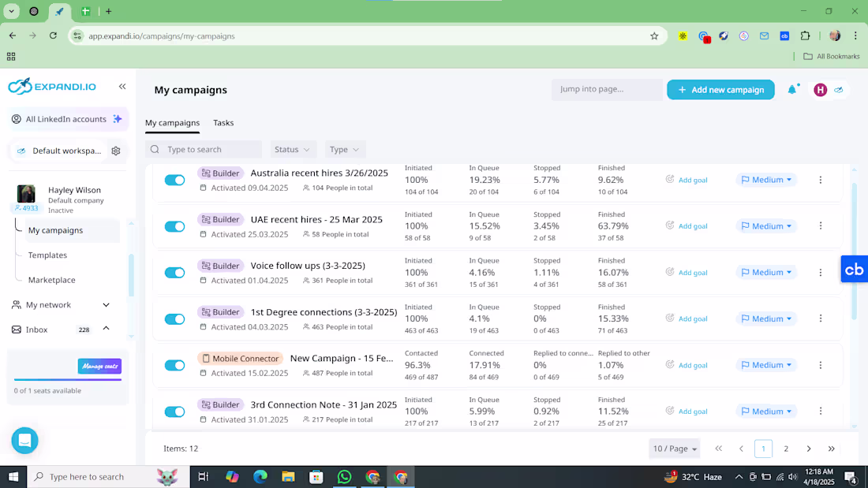The image size is (868, 488).
Task: Click the notifications bell icon
Action: click(x=792, y=90)
